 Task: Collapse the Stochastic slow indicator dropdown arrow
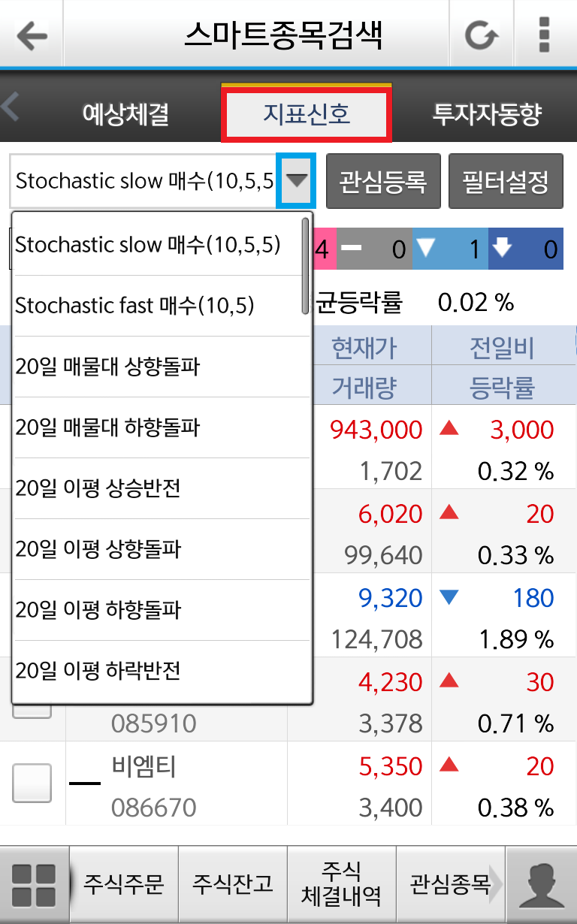point(298,181)
